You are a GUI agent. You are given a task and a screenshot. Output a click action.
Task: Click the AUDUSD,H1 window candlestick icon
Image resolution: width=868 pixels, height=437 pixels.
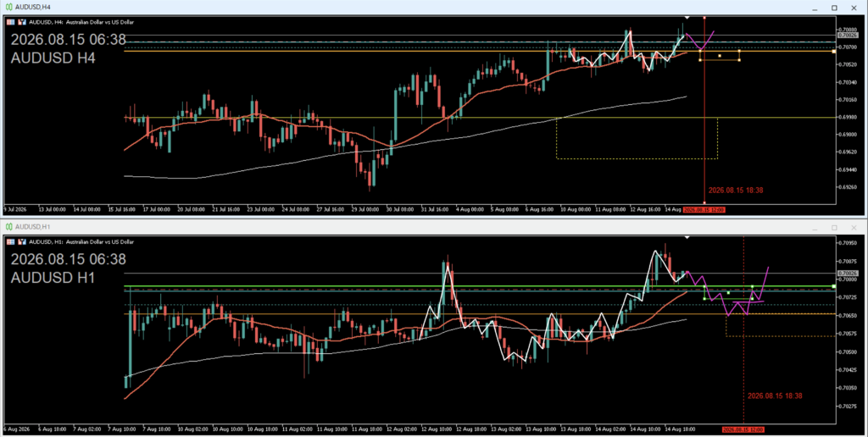(8, 227)
